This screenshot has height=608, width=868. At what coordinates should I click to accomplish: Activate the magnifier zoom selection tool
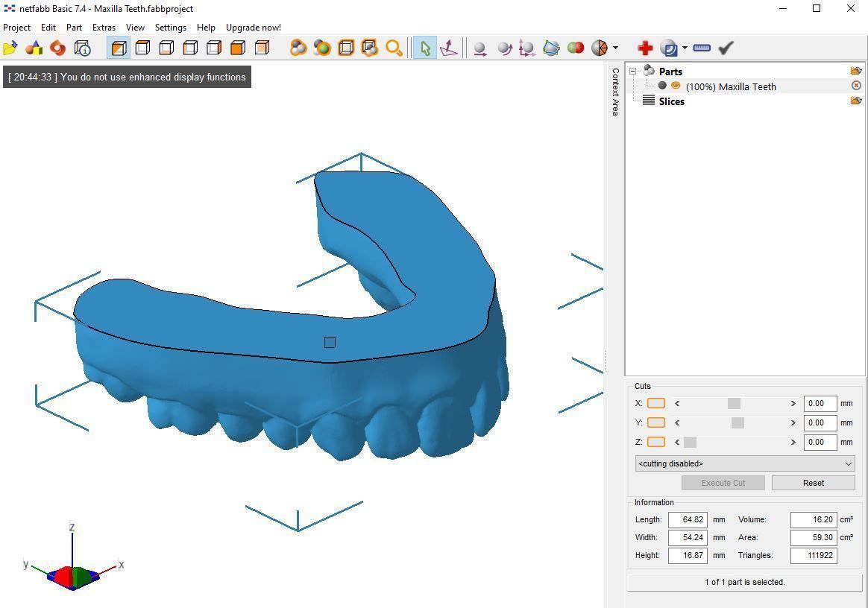[394, 48]
